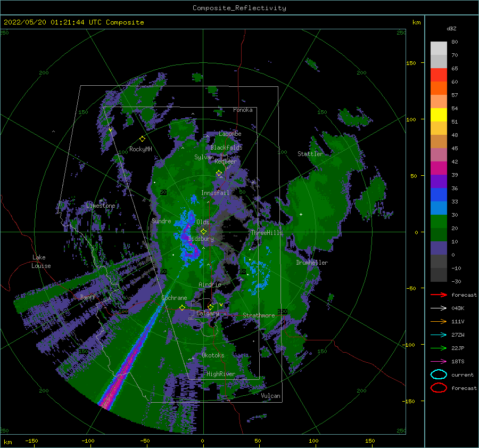Click the Airdrie town label
This screenshot has height=448, width=479.
point(210,284)
